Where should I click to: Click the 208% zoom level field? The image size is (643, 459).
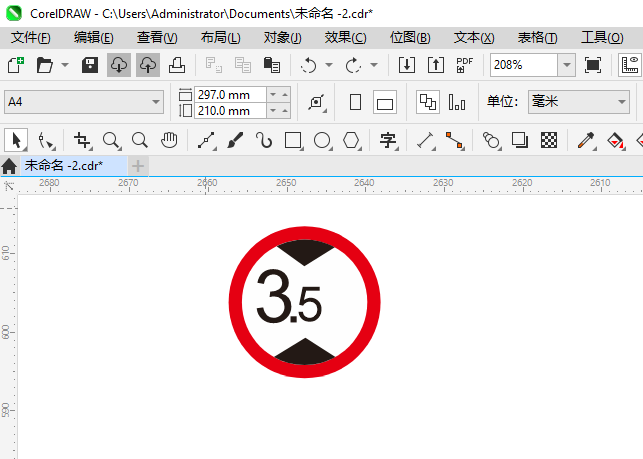[x=524, y=65]
